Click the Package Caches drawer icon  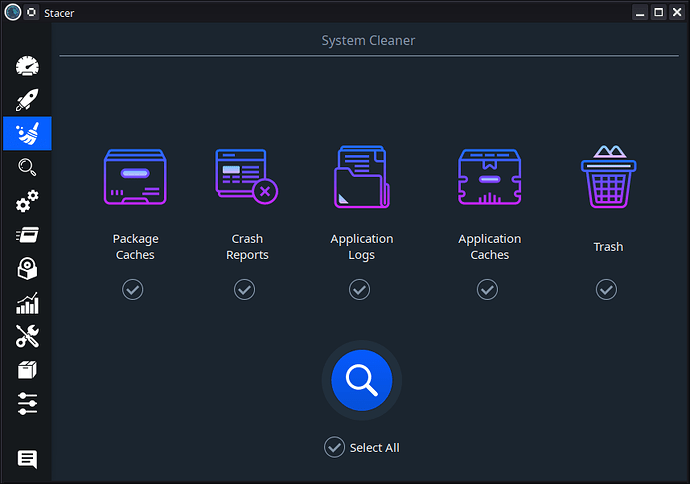(135, 177)
